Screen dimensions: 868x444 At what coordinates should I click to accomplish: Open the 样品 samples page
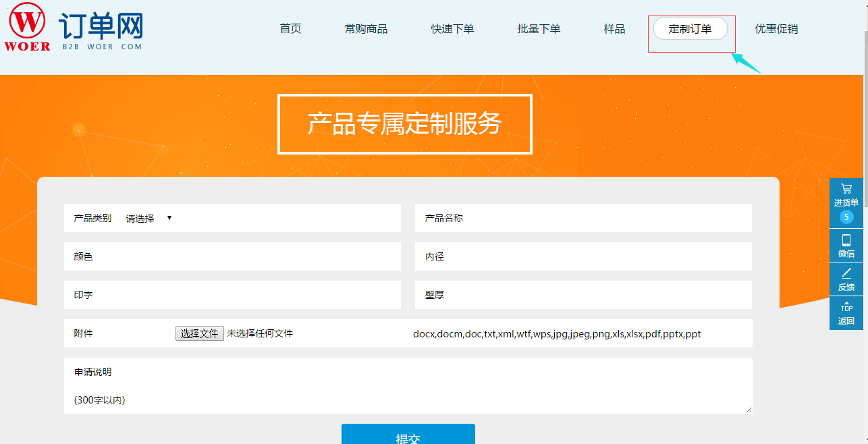coord(614,28)
